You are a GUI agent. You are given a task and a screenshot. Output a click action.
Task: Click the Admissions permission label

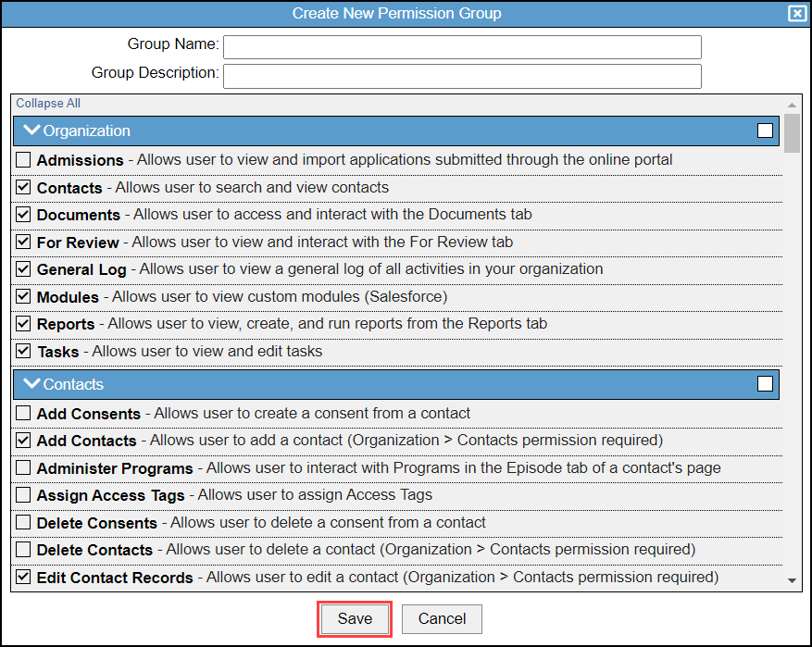[80, 160]
